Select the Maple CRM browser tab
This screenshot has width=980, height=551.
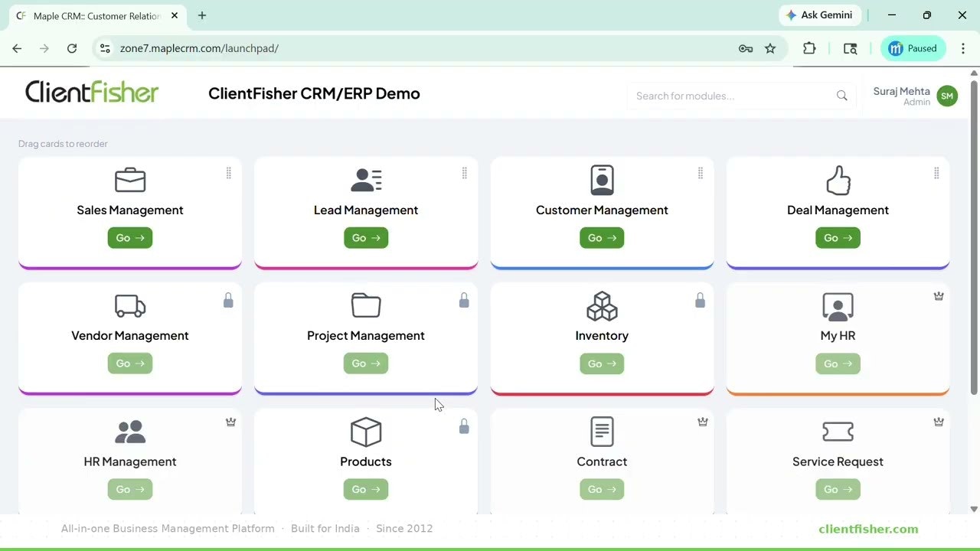pos(97,15)
